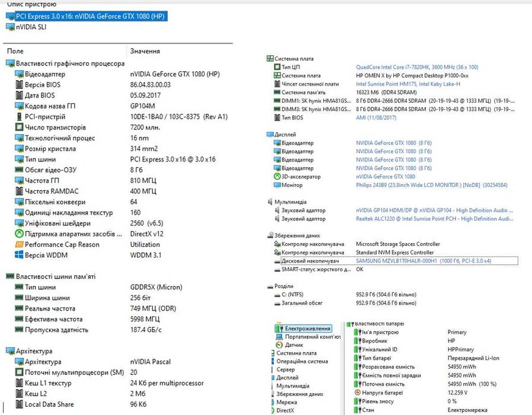Screen dimensions: 532x415
Task: Click the Мультимедіа speaker section icon
Action: 270,202
